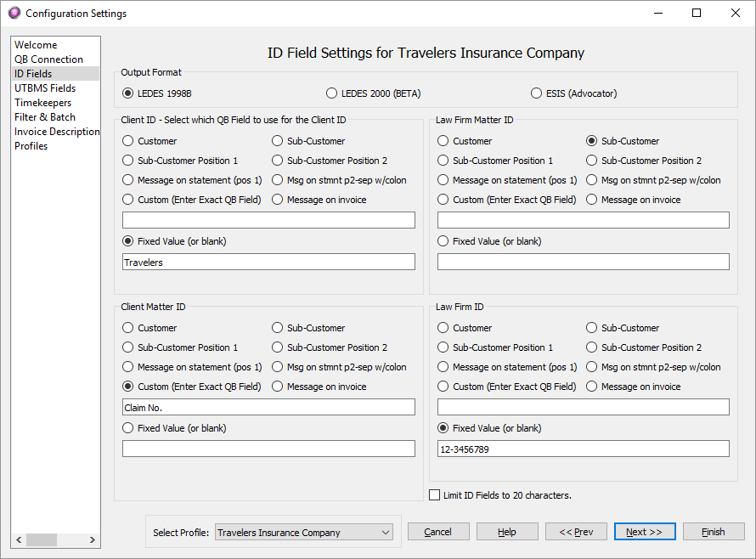
Task: Choose Sub-Customer Position 2 for Law Firm ID
Action: coord(644,347)
